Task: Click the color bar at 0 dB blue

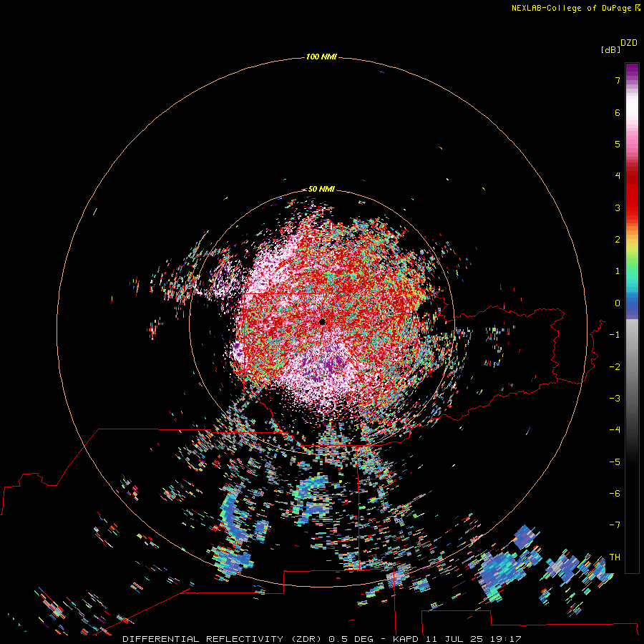Action: pyautogui.click(x=632, y=303)
